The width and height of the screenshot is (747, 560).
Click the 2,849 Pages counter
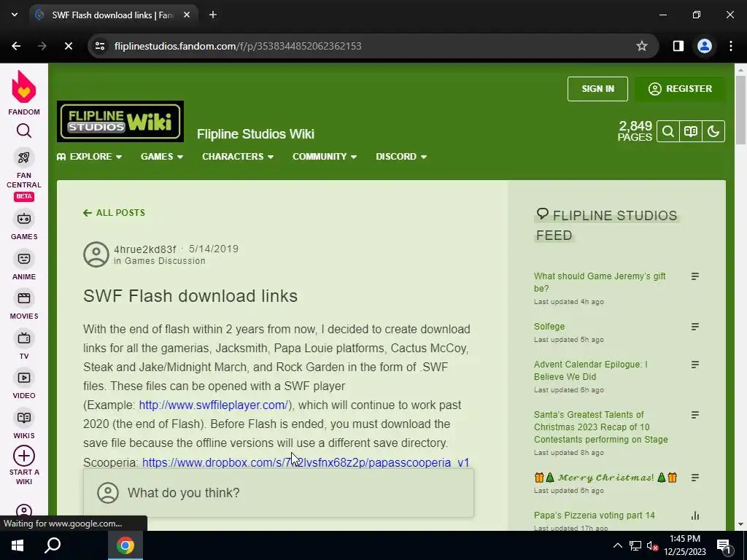[x=635, y=131]
